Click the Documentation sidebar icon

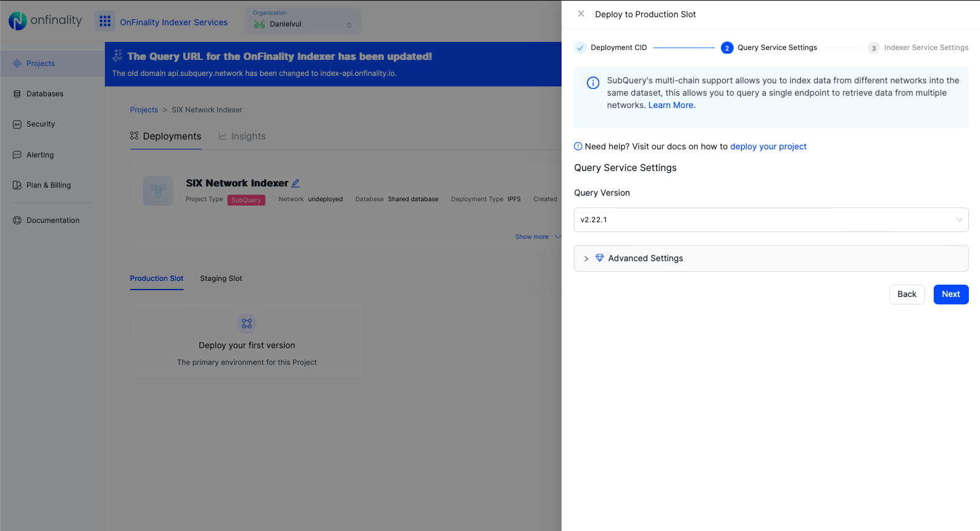pos(17,220)
